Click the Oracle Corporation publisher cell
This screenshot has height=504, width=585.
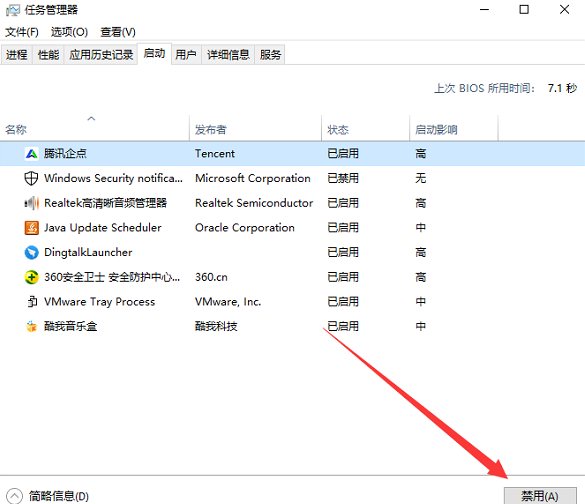coord(245,228)
